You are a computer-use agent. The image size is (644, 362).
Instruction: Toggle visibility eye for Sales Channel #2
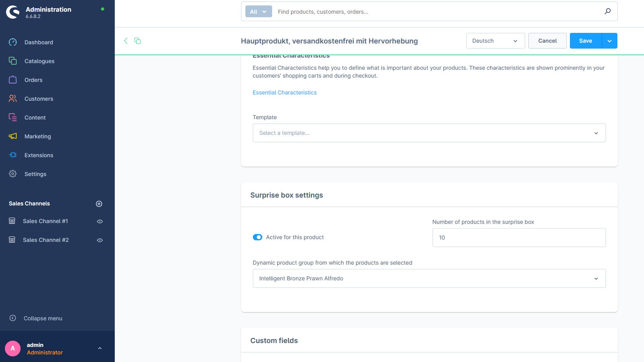[100, 240]
